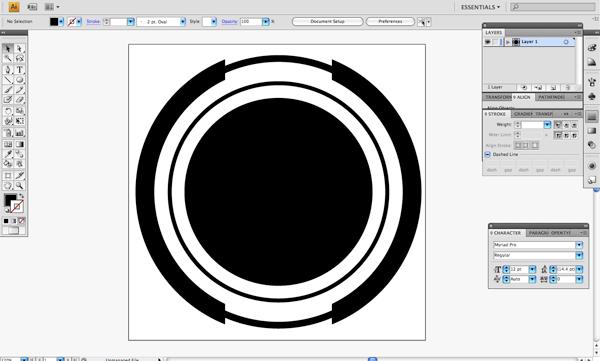Choose the Projecting Cap stroke option
Screen dimensions: 600x361
[x=574, y=124]
